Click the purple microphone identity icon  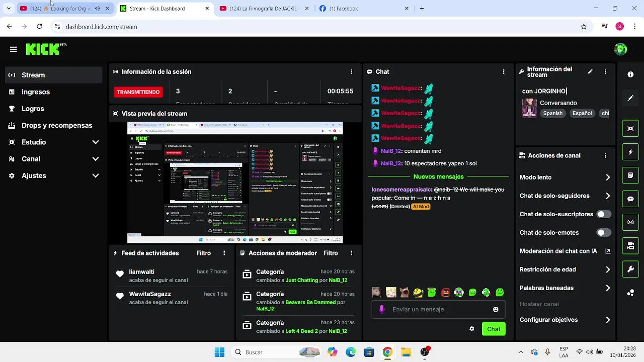click(x=382, y=309)
